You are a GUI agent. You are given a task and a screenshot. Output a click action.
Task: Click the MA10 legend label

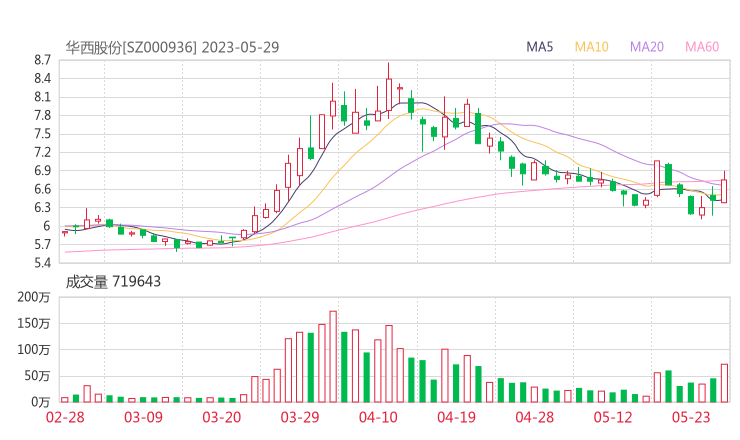coord(591,47)
